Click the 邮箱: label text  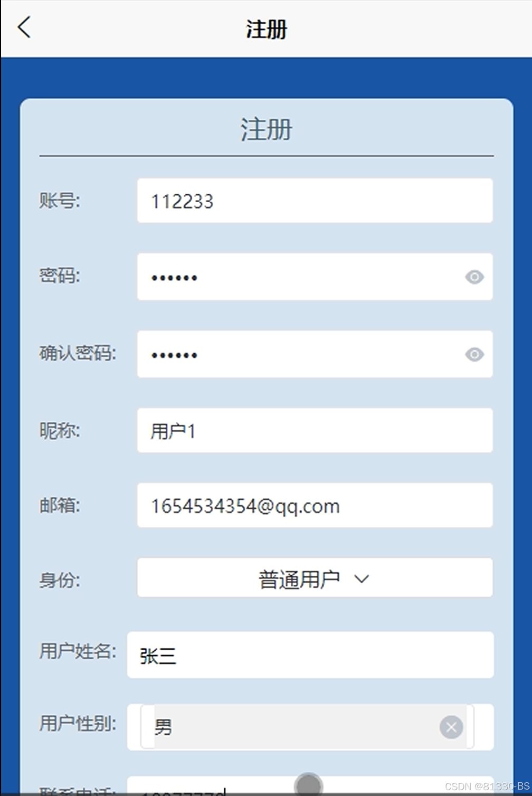(60, 506)
